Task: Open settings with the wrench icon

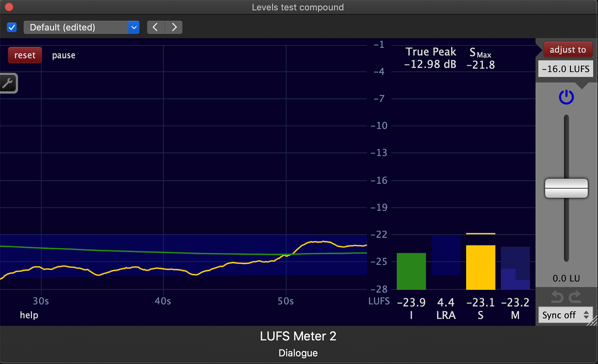Action: tap(8, 83)
